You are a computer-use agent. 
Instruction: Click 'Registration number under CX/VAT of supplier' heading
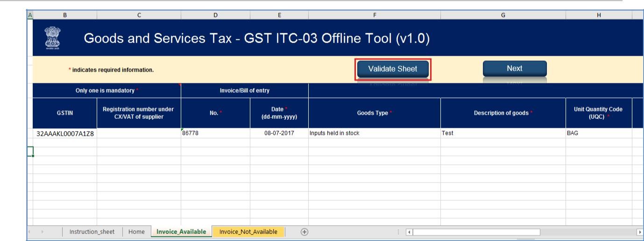139,112
